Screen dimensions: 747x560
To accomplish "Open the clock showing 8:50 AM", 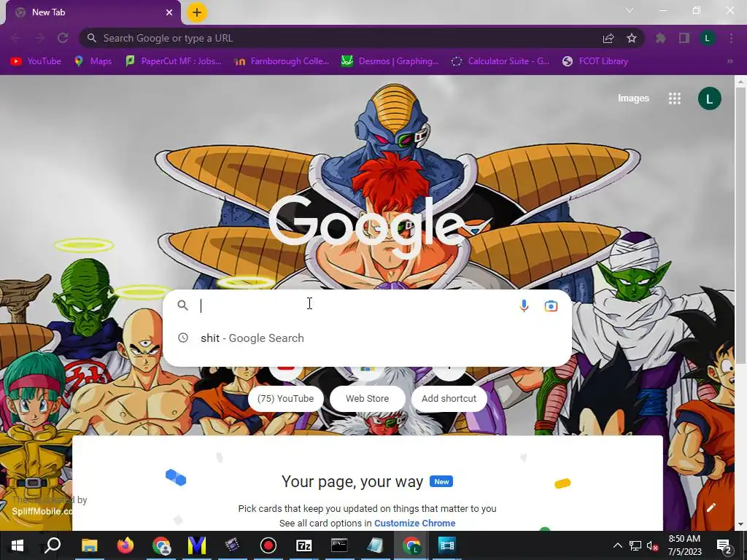I will pyautogui.click(x=684, y=545).
